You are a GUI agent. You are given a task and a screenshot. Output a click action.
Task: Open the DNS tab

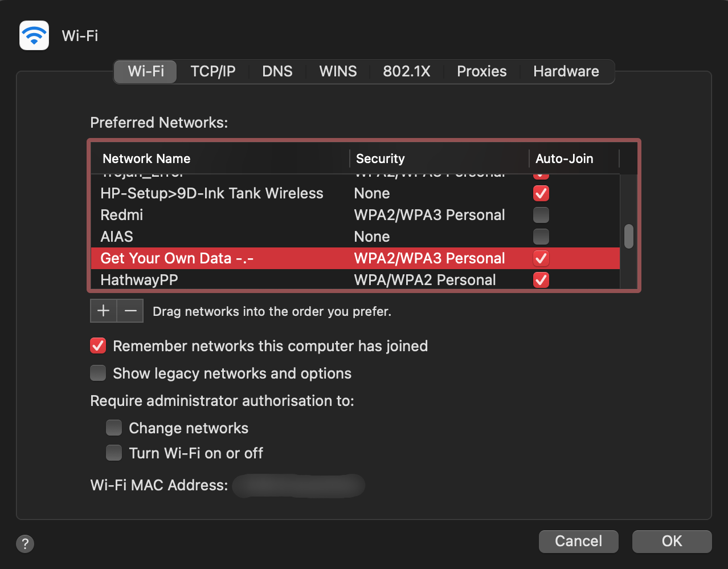click(277, 71)
